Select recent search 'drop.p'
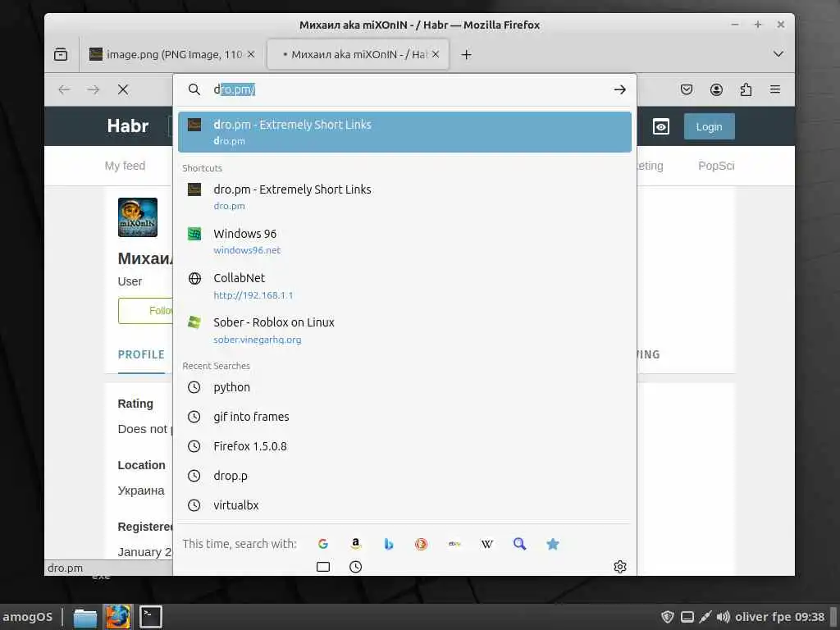This screenshot has height=630, width=840. tap(404, 476)
